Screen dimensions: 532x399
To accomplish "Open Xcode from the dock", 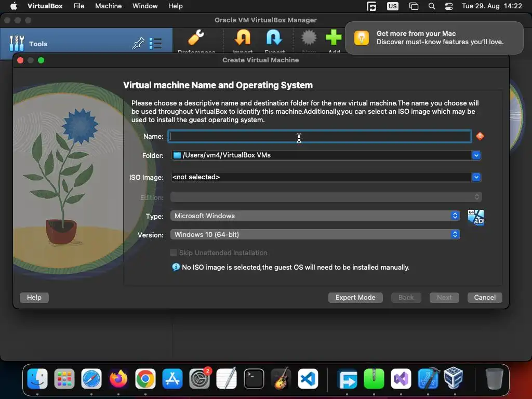I will click(x=428, y=379).
